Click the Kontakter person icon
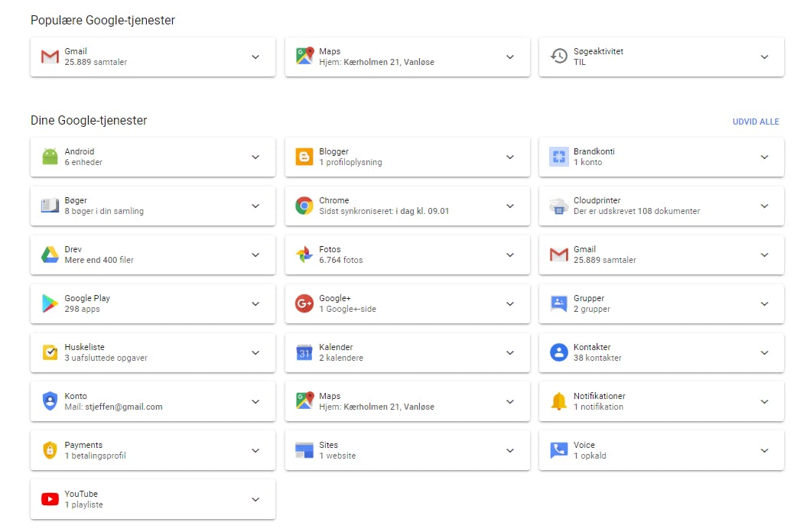This screenshot has width=810, height=532. [559, 352]
